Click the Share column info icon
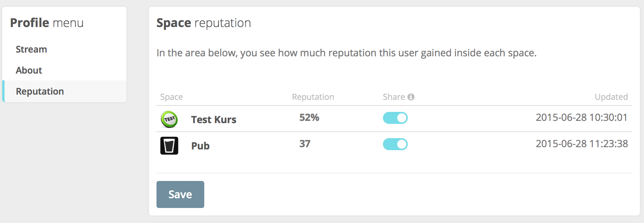 (411, 97)
